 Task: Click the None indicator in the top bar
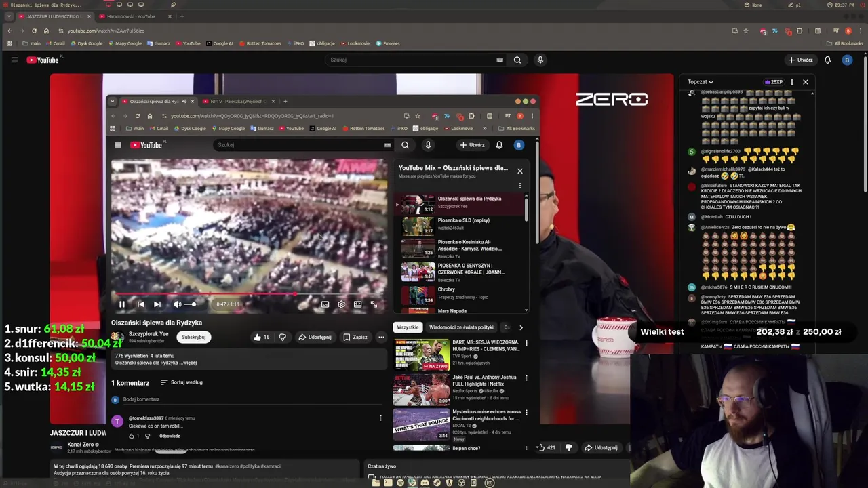coord(753,5)
